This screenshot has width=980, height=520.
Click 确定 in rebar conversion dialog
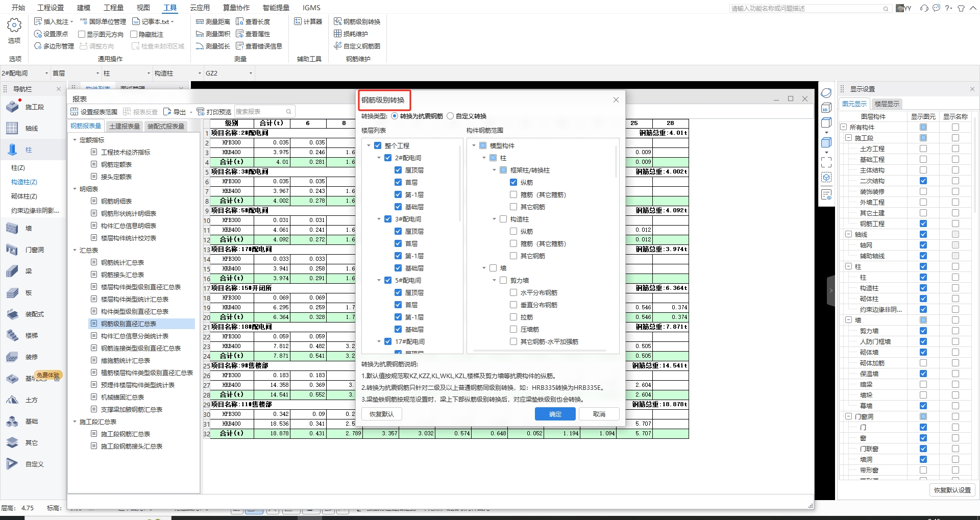point(555,414)
